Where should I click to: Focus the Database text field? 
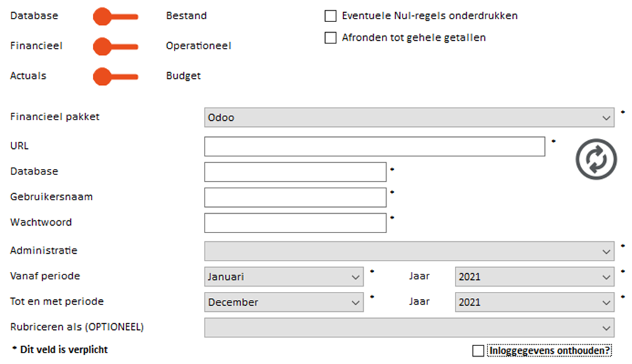click(295, 172)
